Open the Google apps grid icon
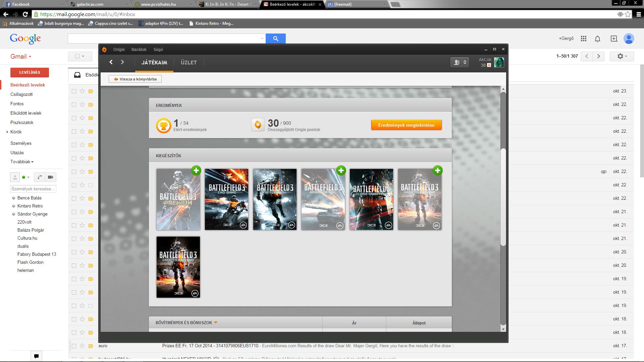The width and height of the screenshot is (644, 362). [584, 39]
